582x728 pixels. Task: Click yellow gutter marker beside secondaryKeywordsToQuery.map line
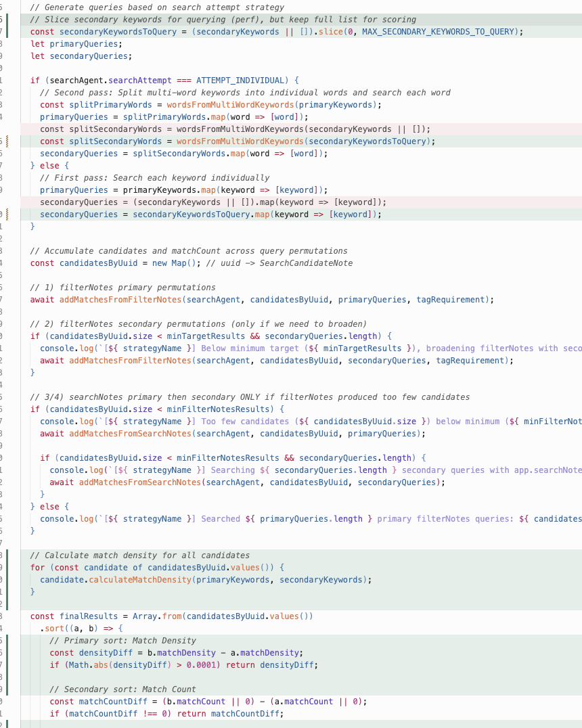pos(7,214)
